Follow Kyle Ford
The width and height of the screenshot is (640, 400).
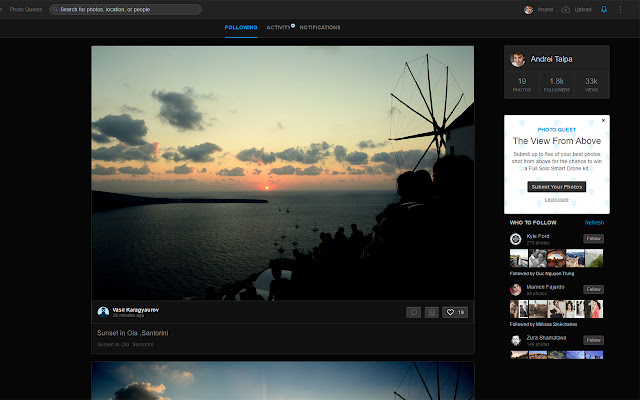pyautogui.click(x=593, y=238)
